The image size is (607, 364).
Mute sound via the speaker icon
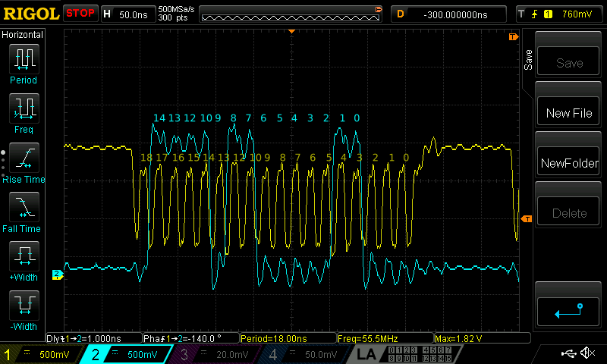coord(587,353)
